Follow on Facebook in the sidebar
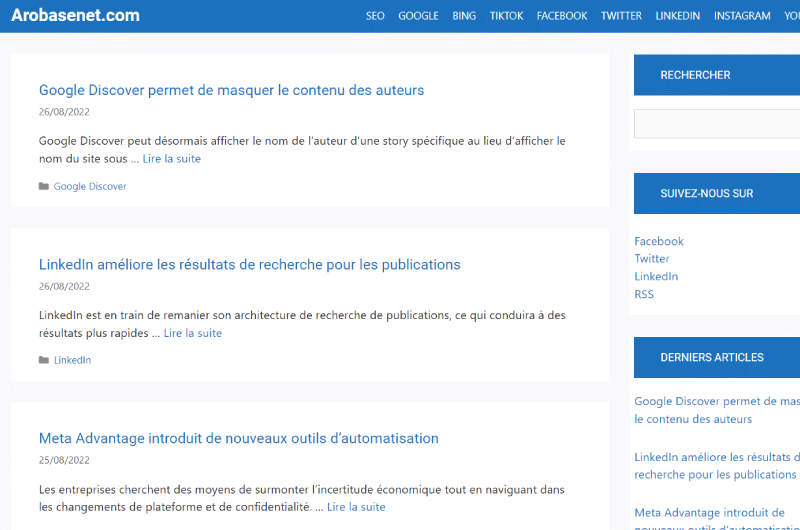The width and height of the screenshot is (800, 530). [659, 241]
